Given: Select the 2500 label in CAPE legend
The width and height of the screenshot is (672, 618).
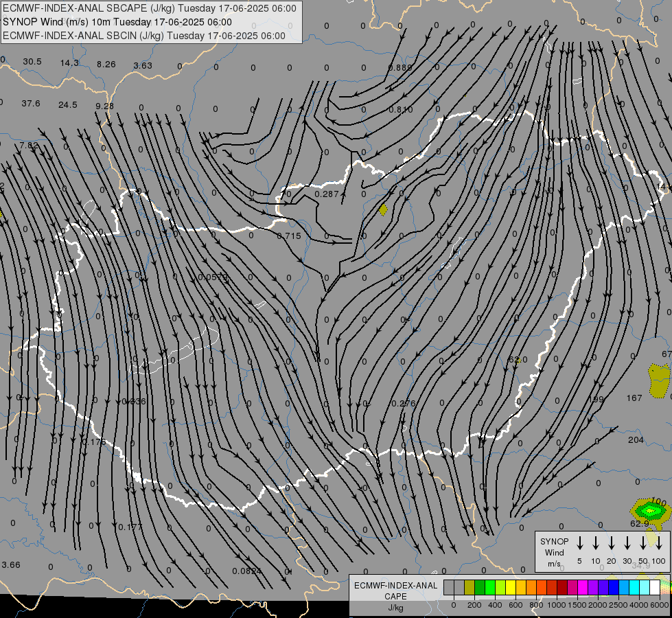Looking at the screenshot, I should [x=618, y=605].
